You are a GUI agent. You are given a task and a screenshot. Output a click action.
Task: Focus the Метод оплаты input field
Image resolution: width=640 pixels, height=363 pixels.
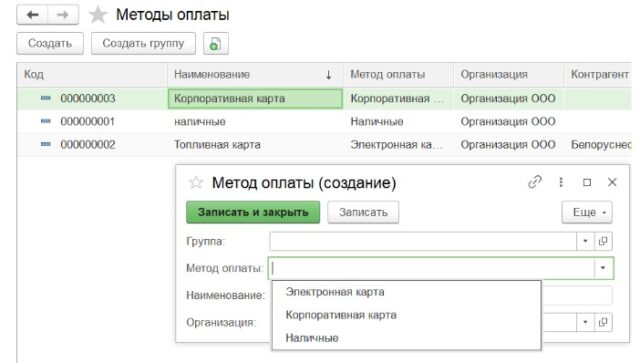click(431, 268)
